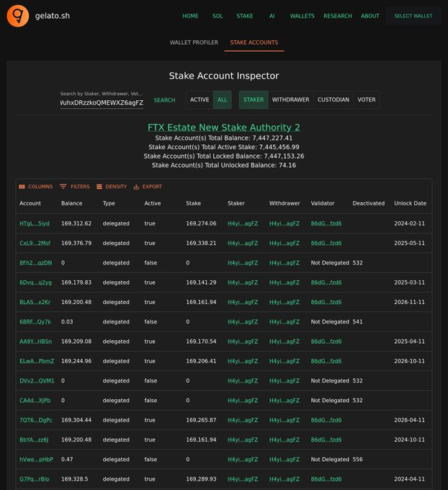Image resolution: width=448 pixels, height=490 pixels.
Task: Sort by the Balance column header
Action: (71, 203)
